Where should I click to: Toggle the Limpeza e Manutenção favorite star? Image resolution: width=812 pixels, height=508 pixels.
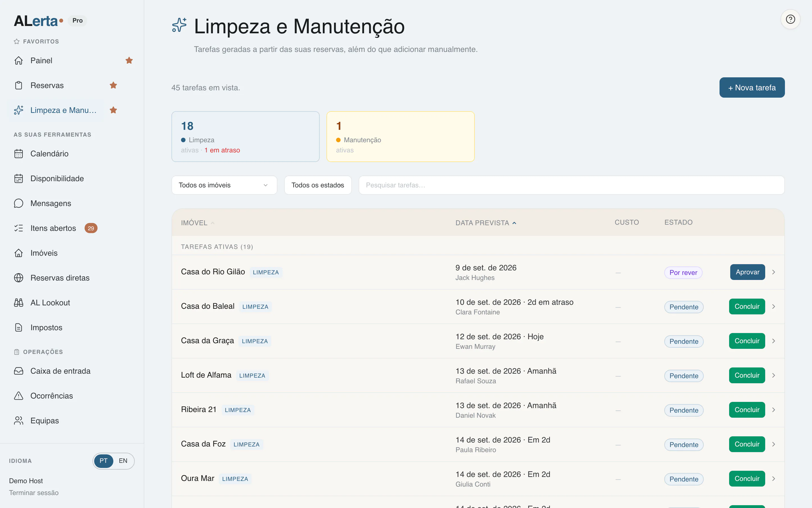tap(113, 110)
